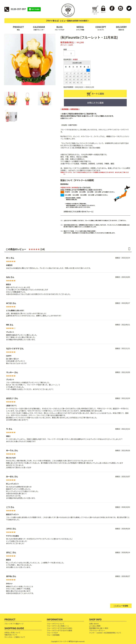Open the shopping cart icon
The image size is (136, 644).
point(95,9)
